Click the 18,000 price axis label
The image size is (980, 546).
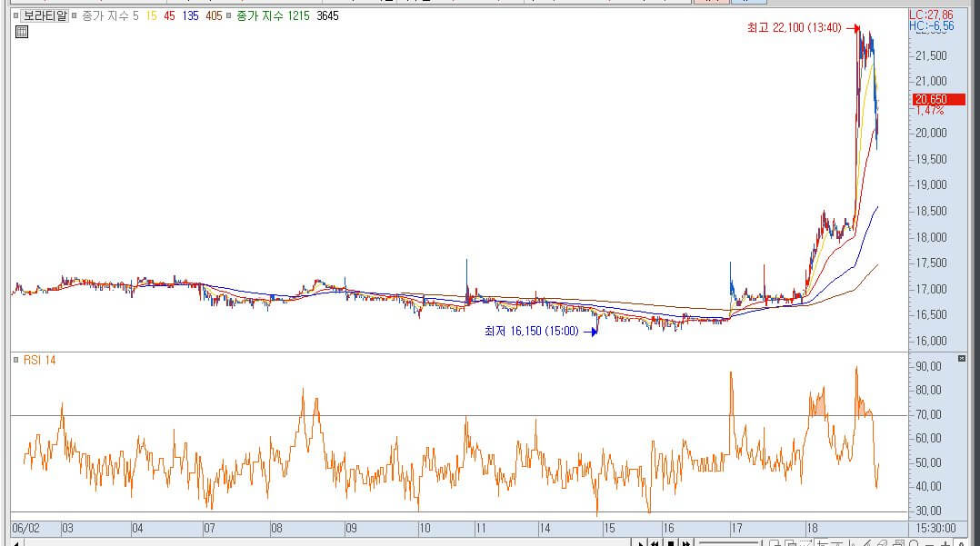point(931,237)
